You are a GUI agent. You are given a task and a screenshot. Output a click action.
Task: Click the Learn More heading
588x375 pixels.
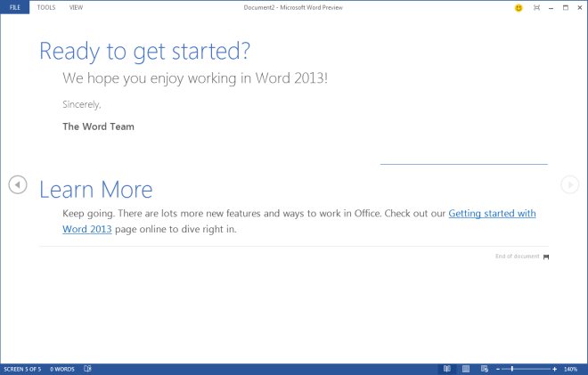96,190
